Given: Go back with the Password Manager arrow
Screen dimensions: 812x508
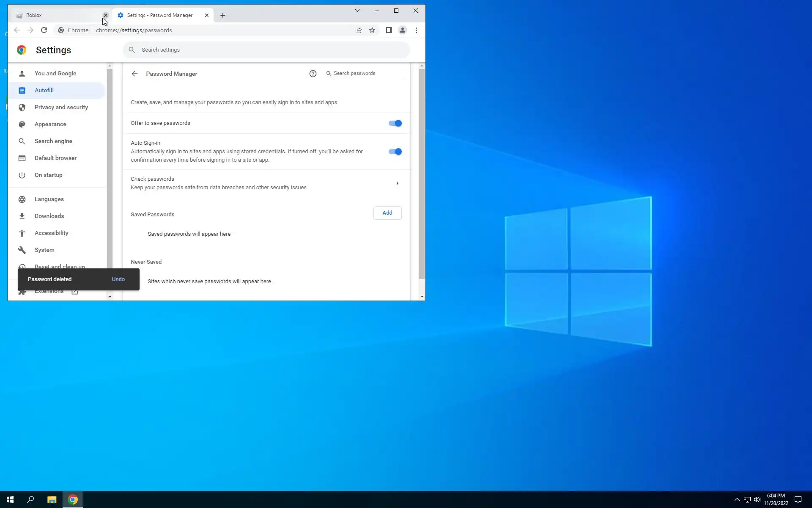Looking at the screenshot, I should tap(134, 74).
